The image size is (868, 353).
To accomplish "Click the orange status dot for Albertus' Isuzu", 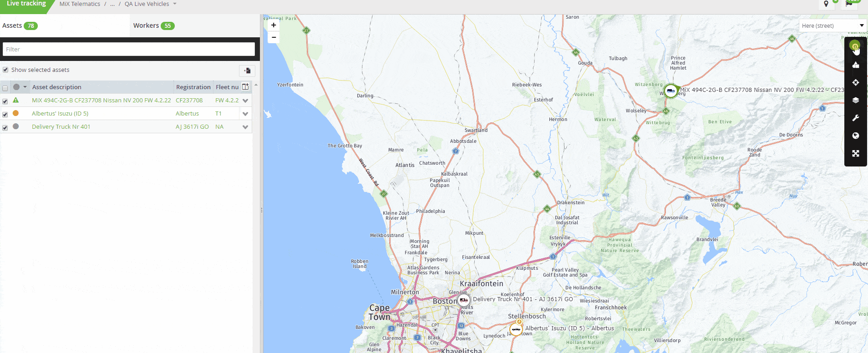I will pos(16,113).
